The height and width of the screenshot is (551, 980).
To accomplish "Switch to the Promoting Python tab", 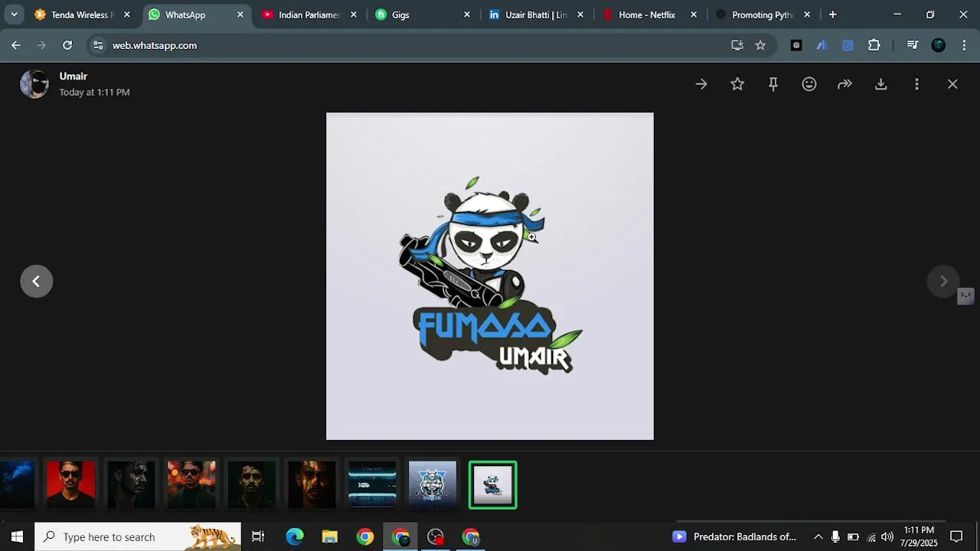I will pos(763,15).
